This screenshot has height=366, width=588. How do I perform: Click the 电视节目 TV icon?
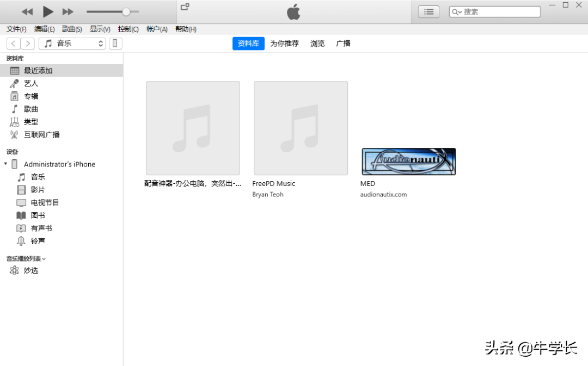point(21,203)
